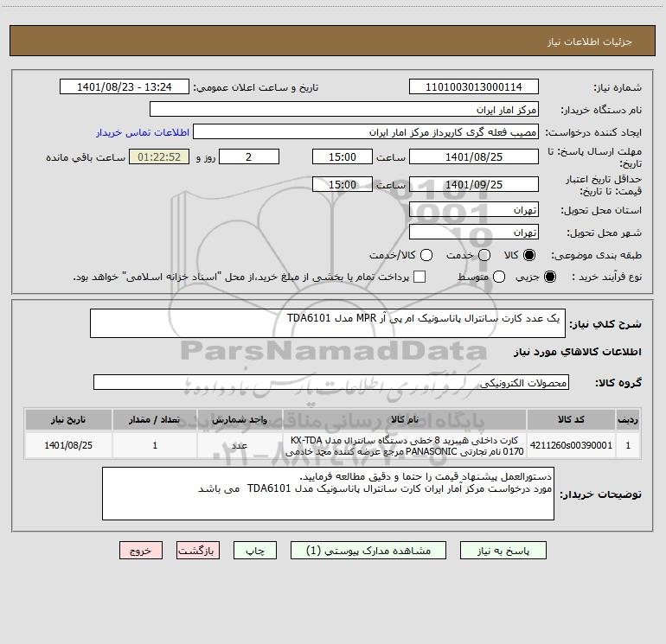Click the پاسخ به نیاز button
666x644 pixels.
(503, 551)
